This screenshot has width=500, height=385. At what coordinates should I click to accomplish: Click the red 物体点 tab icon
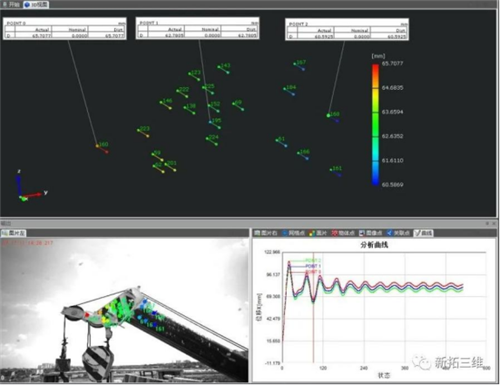click(x=334, y=233)
